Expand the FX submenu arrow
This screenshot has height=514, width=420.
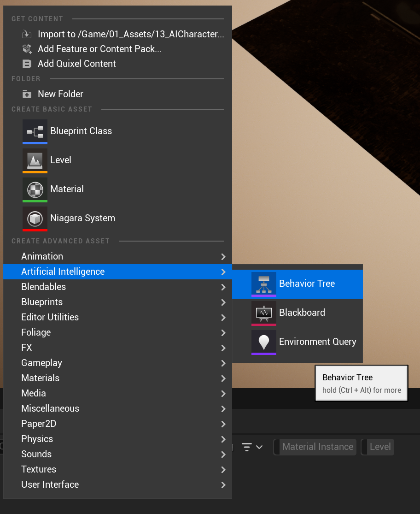(x=223, y=348)
